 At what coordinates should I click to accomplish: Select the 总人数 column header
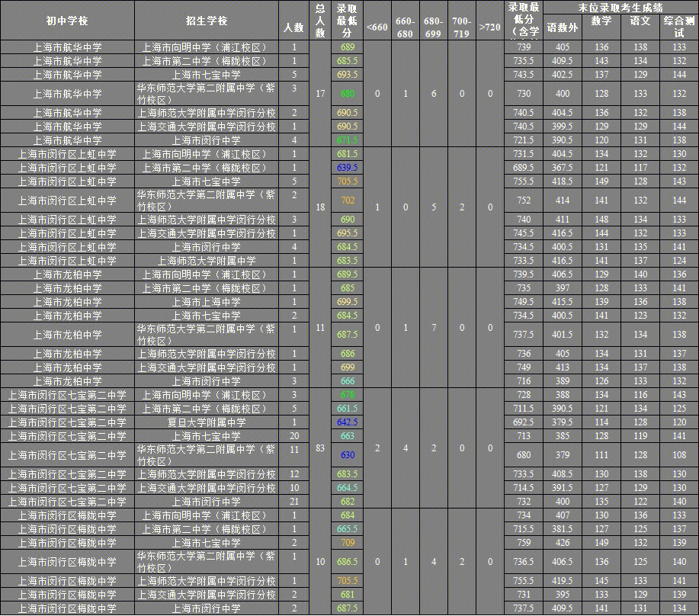pyautogui.click(x=320, y=21)
